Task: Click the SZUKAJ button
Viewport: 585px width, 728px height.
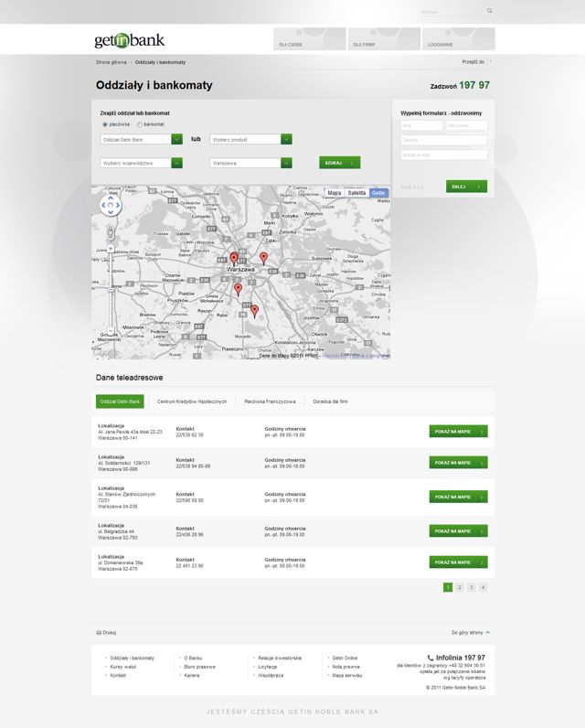Action: coord(340,163)
